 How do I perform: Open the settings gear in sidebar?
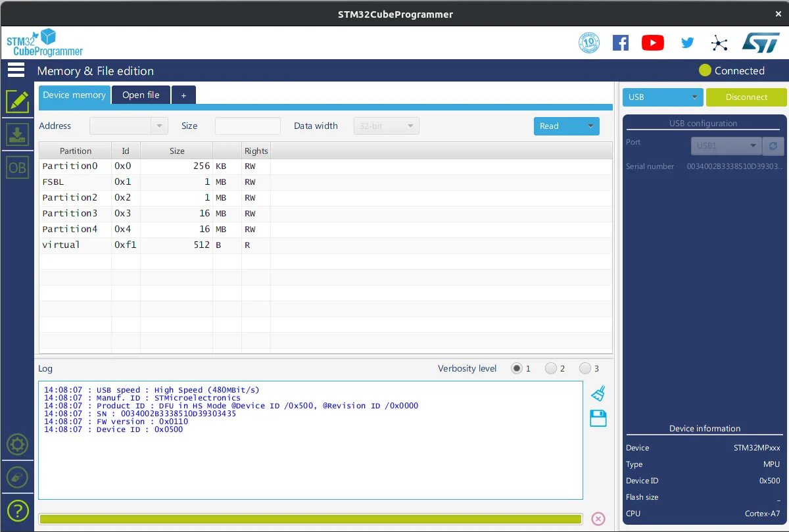[x=17, y=445]
